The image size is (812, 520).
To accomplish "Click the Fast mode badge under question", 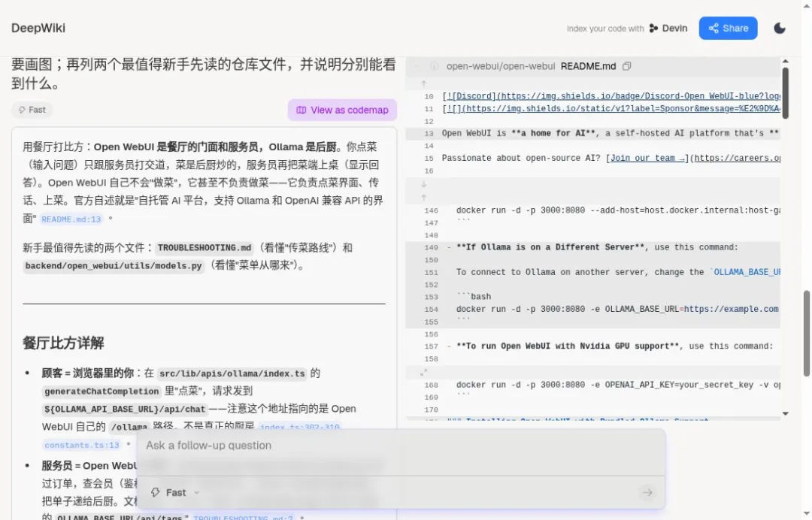I will [32, 110].
